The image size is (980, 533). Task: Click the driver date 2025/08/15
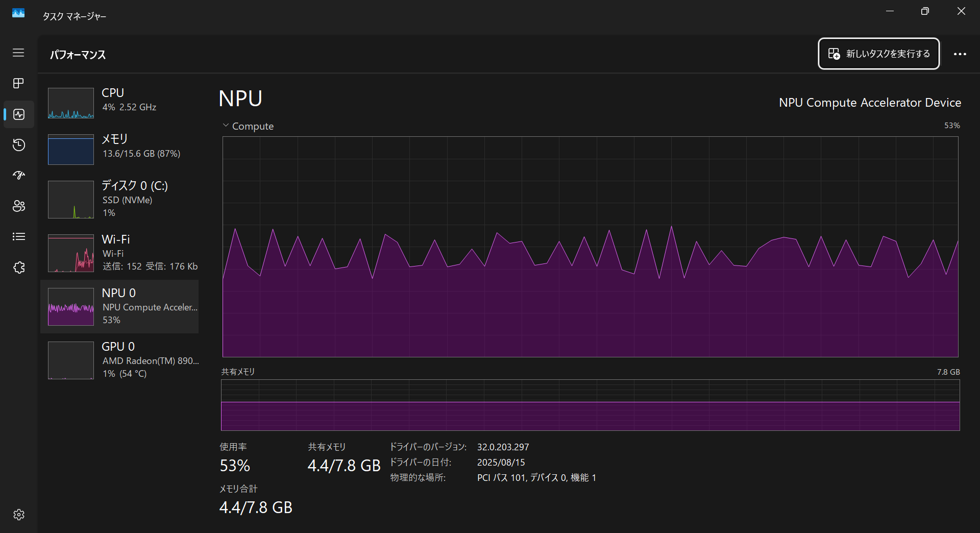[501, 462]
